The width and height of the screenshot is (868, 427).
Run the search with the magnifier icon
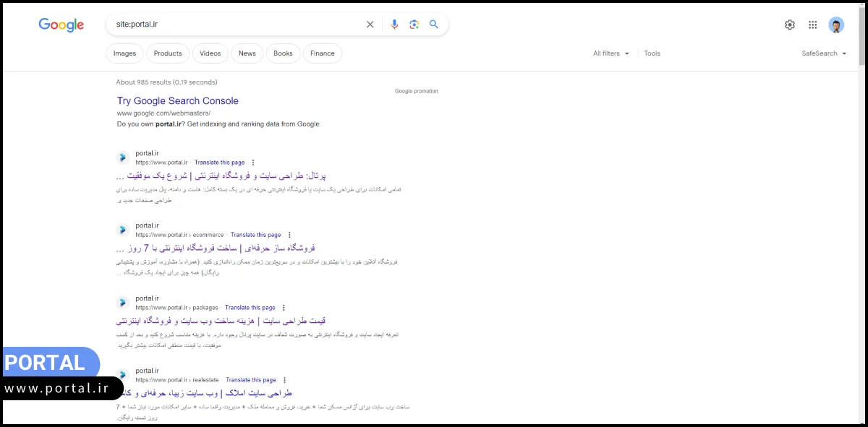click(434, 24)
